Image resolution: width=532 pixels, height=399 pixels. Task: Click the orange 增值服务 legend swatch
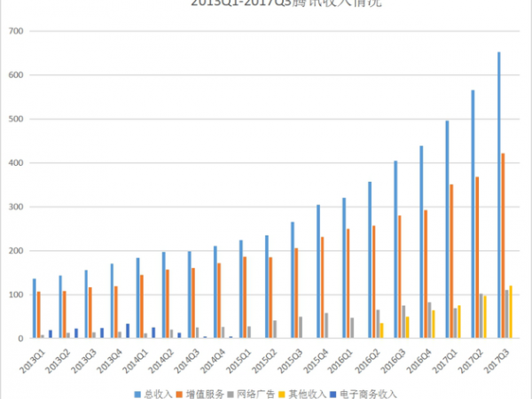tap(179, 395)
